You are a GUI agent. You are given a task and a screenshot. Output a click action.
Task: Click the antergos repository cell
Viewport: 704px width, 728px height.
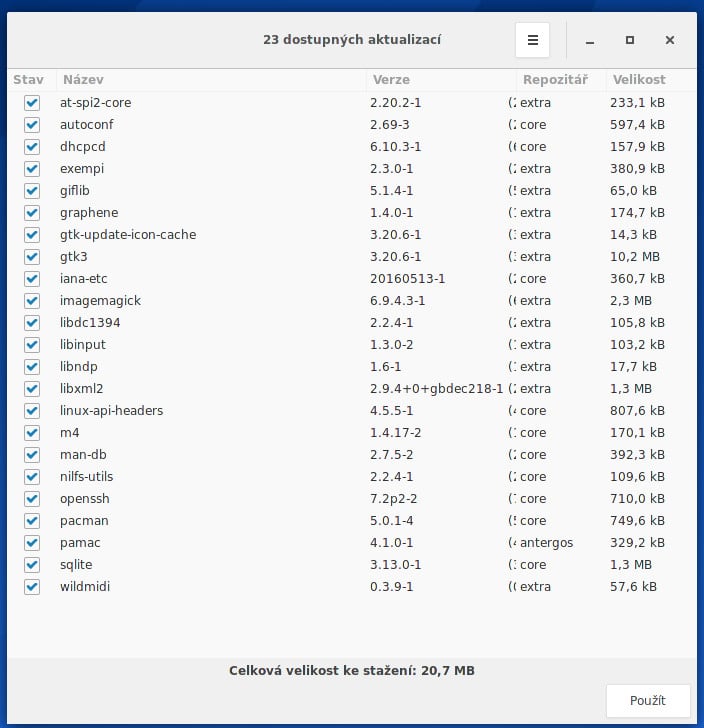[x=547, y=543]
